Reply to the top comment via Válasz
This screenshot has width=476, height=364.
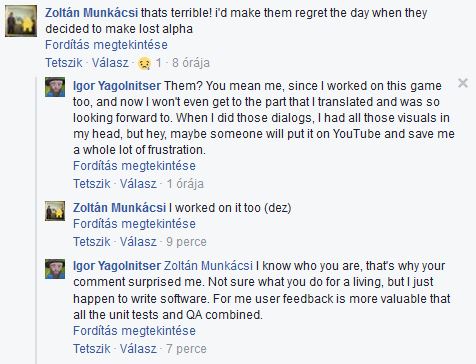pos(110,63)
